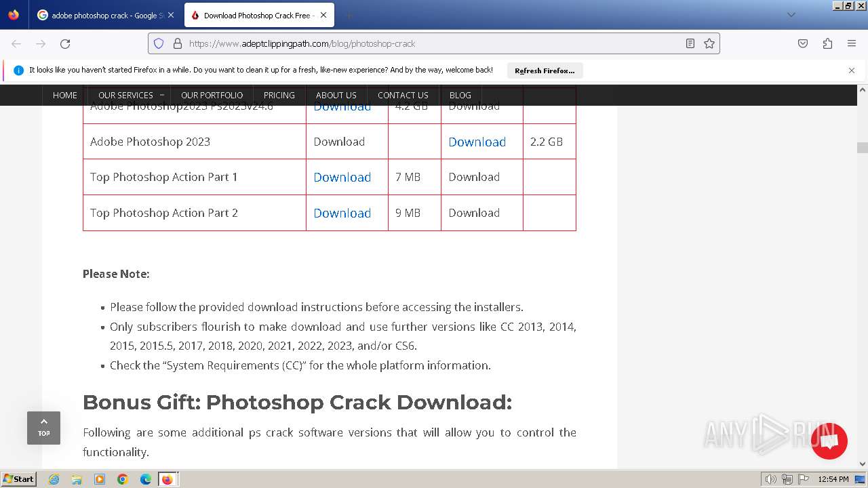Open the HOME menu item
868x488 pixels.
(x=65, y=95)
